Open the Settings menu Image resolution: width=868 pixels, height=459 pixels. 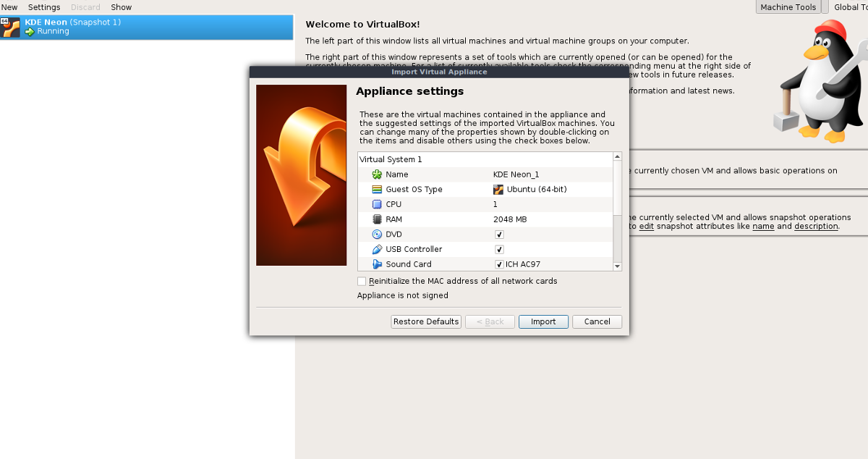click(x=43, y=7)
